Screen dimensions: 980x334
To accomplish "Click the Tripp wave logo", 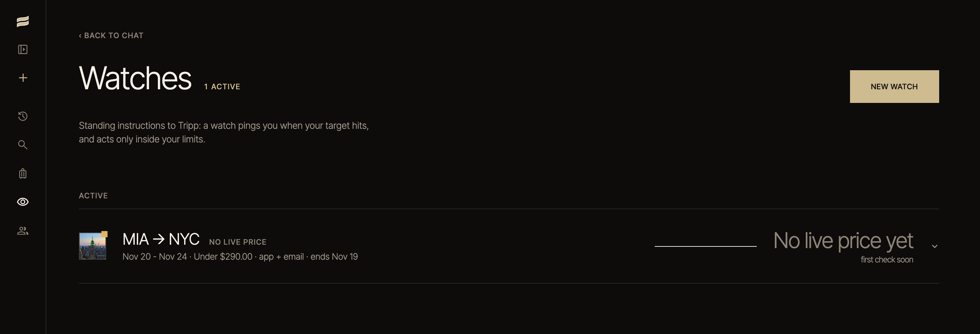I will 23,21.
